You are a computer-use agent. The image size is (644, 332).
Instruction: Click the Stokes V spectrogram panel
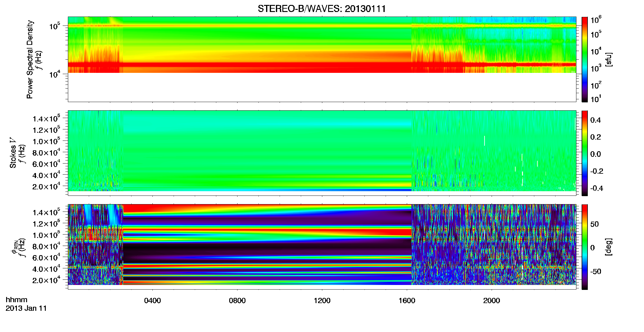[322, 153]
